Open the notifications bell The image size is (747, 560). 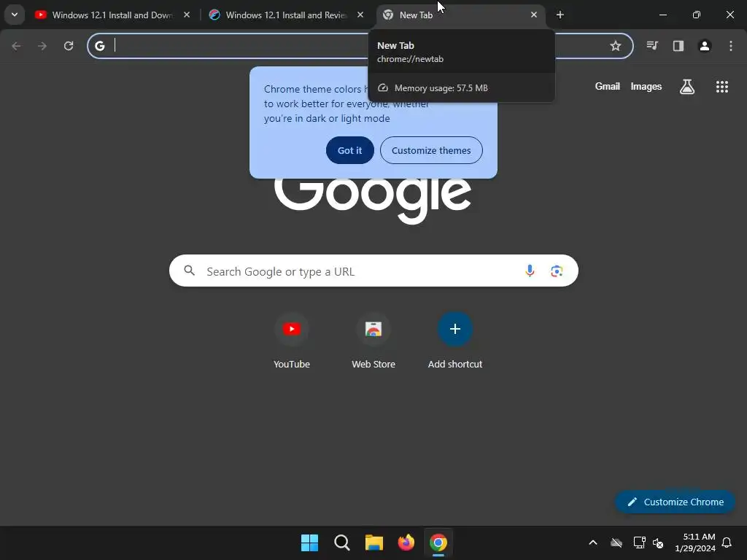pyautogui.click(x=727, y=542)
